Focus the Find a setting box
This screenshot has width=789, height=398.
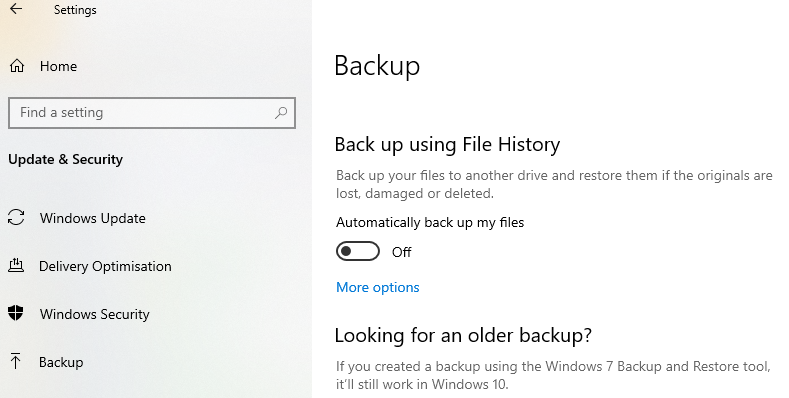click(x=152, y=113)
